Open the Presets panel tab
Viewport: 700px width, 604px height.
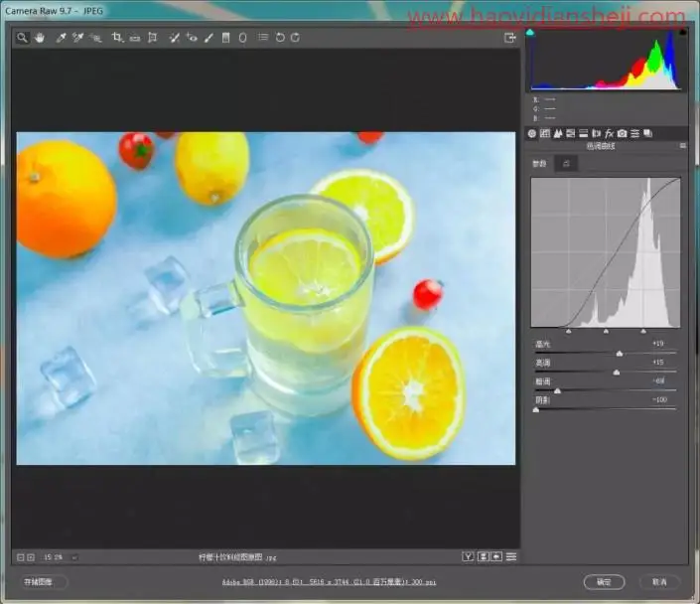click(634, 133)
